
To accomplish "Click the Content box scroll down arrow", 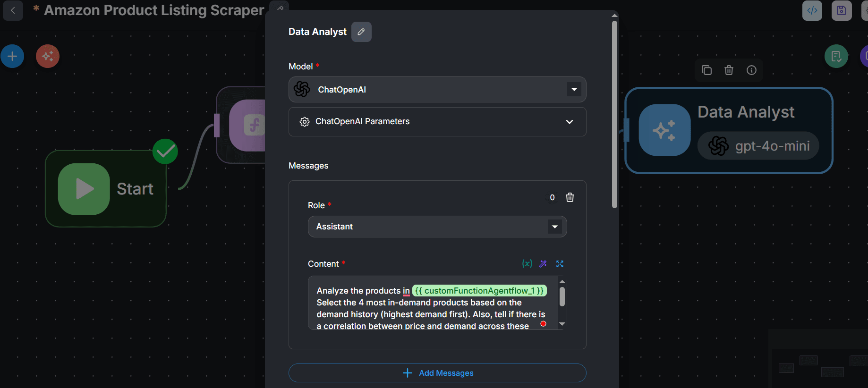I will coord(562,324).
